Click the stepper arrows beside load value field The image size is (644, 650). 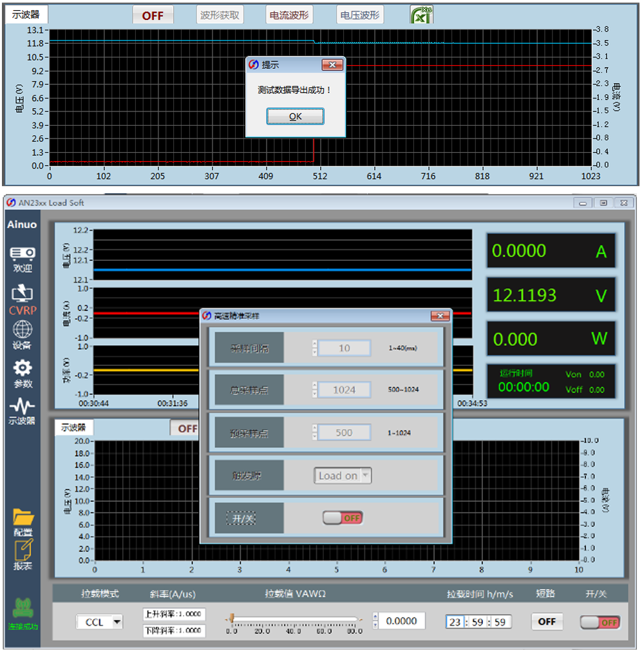pyautogui.click(x=375, y=621)
